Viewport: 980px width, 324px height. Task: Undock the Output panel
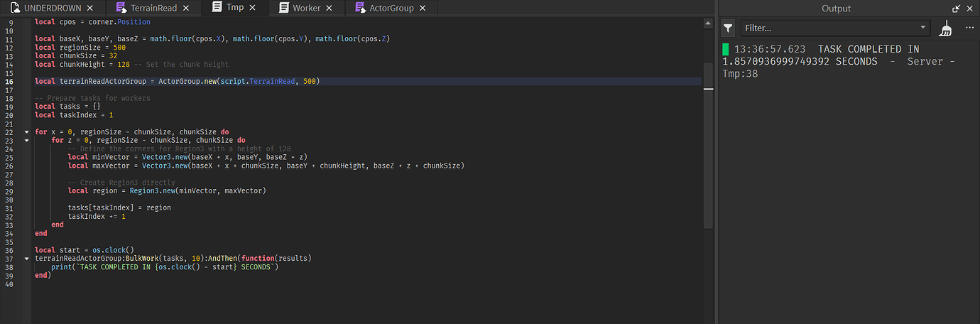[x=957, y=9]
